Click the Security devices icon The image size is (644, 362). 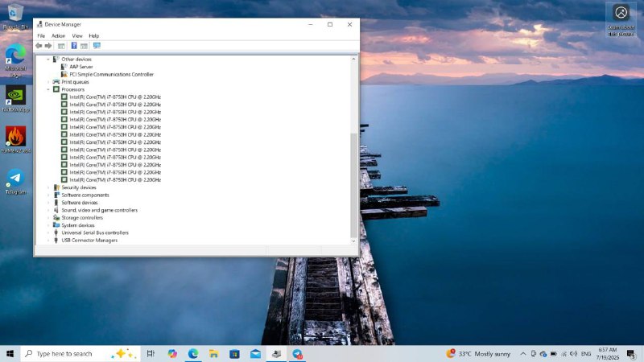tap(56, 187)
